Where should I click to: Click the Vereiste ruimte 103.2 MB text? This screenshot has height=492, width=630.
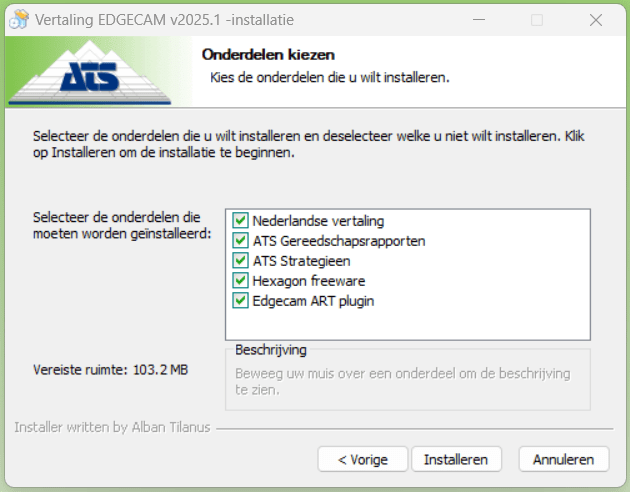(x=110, y=370)
